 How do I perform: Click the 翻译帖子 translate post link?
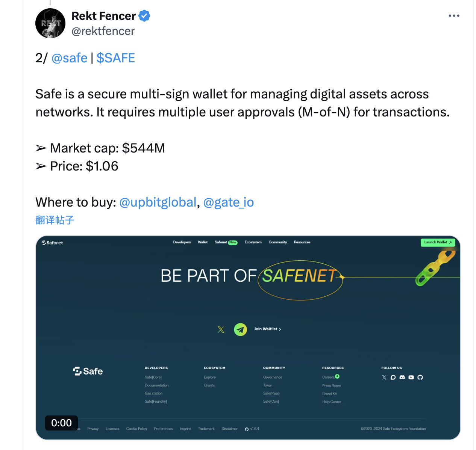tap(55, 220)
